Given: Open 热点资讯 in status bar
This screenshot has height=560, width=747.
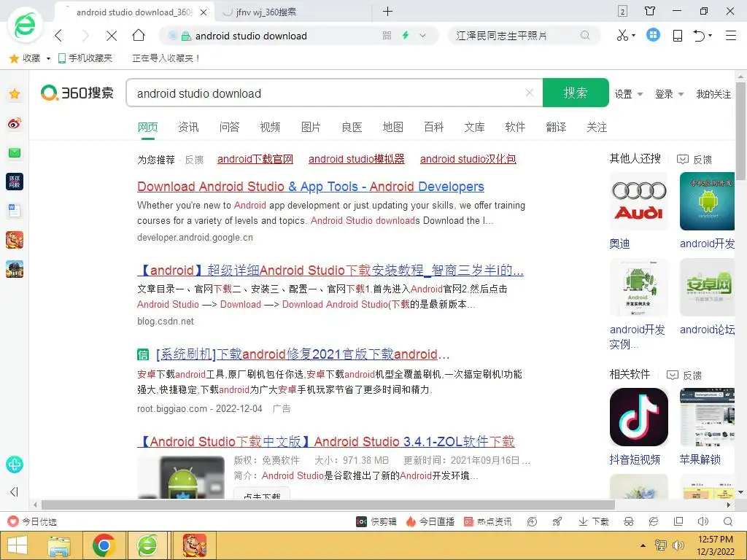Looking at the screenshot, I should [x=488, y=522].
